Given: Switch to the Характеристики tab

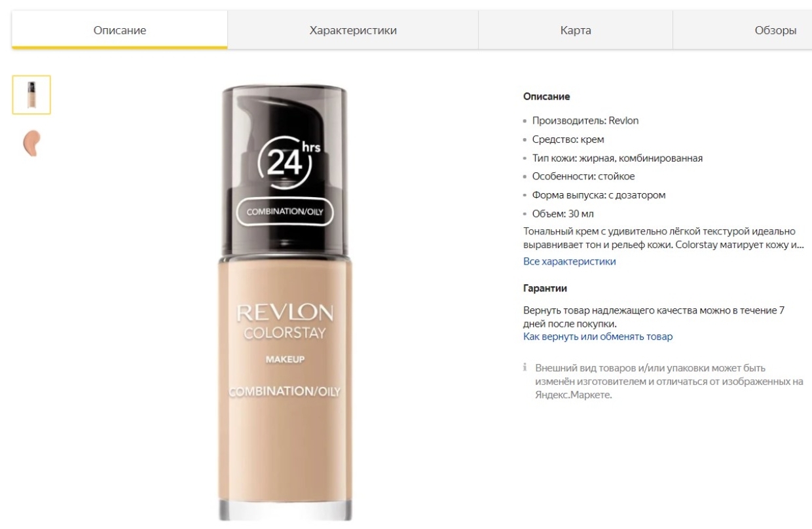Looking at the screenshot, I should 353,30.
